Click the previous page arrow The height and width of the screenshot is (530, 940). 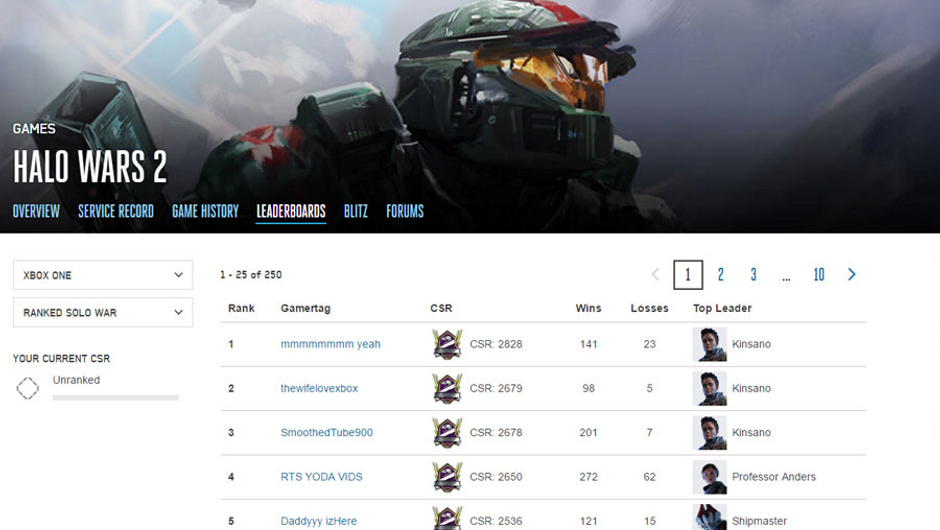point(655,275)
